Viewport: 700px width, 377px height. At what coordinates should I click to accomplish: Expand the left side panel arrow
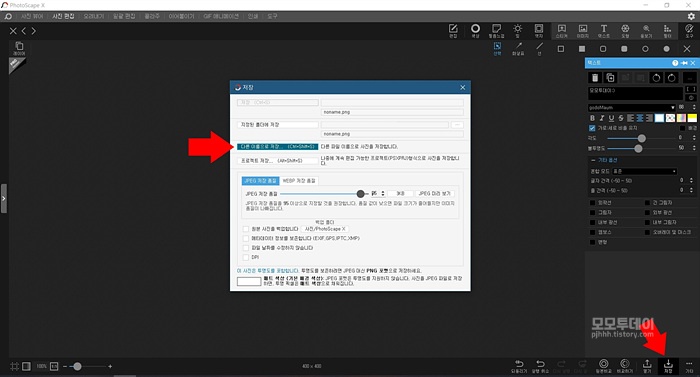point(4,198)
